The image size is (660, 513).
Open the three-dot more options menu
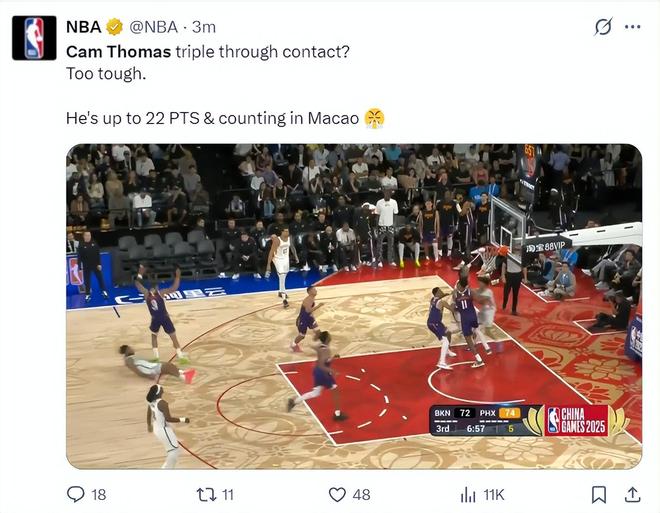(x=632, y=27)
